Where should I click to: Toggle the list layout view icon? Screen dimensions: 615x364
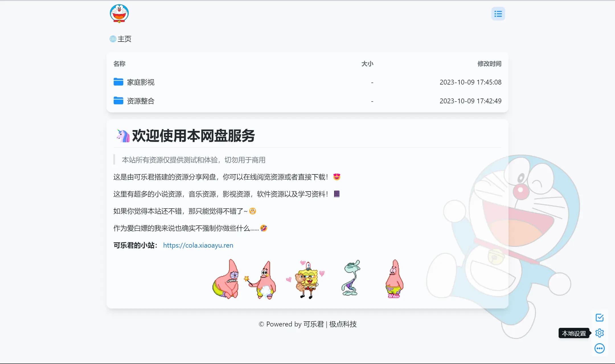(498, 14)
